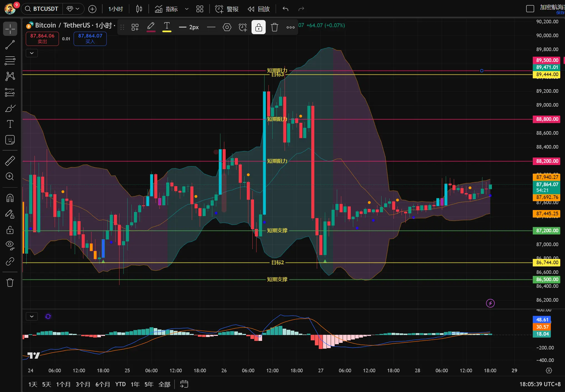565x392 pixels.
Task: Toggle lock all drawing tools in sidebar
Action: tap(10, 230)
